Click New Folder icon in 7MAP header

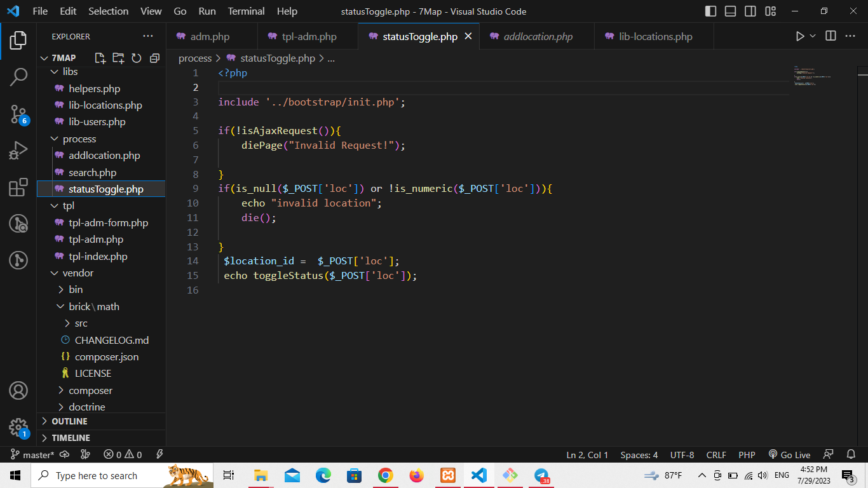tap(118, 58)
